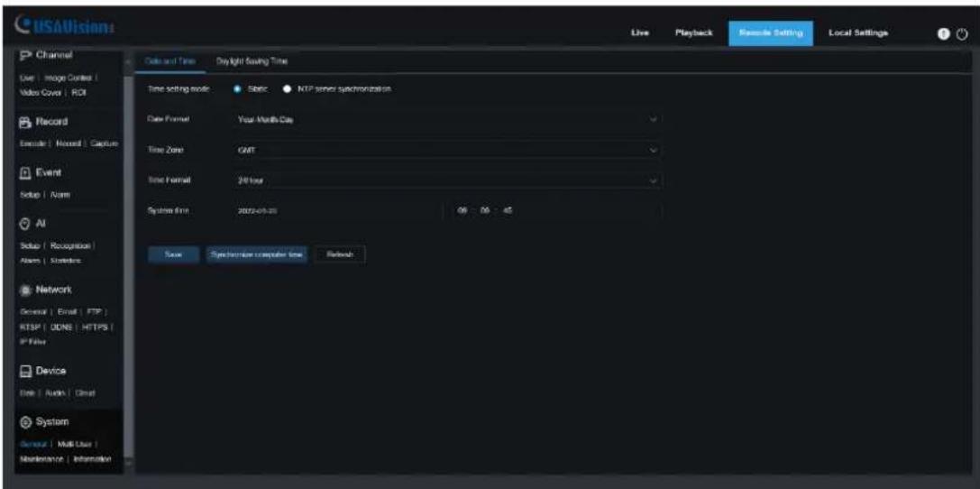The width and height of the screenshot is (980, 489).
Task: Open the Device section icon
Action: (x=23, y=371)
